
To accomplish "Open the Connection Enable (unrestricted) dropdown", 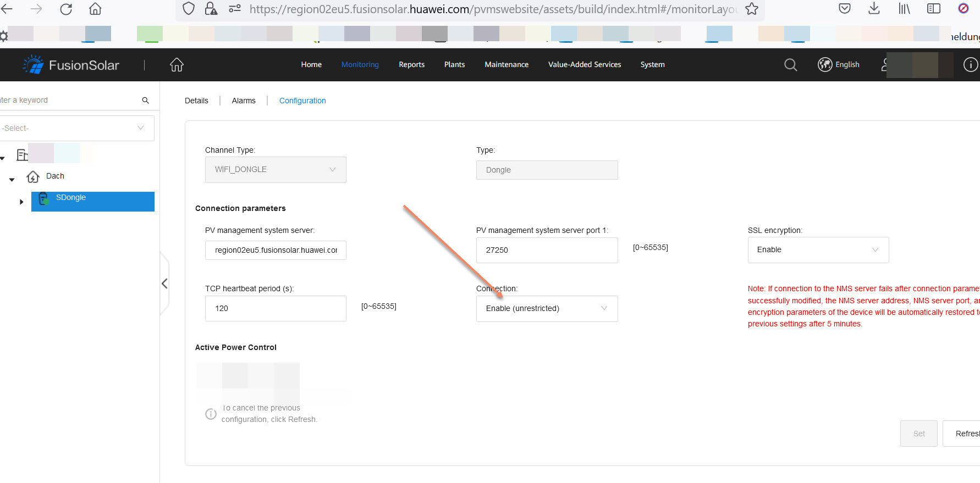I will 547,309.
